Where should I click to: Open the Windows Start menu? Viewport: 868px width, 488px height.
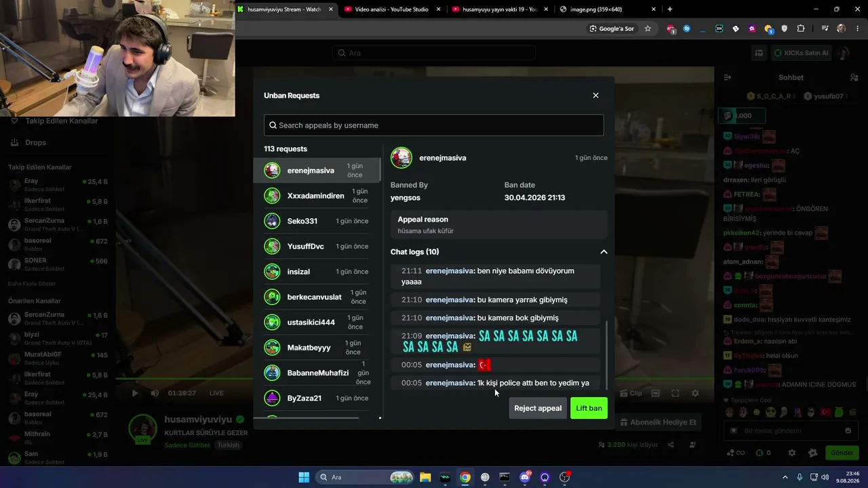click(304, 477)
